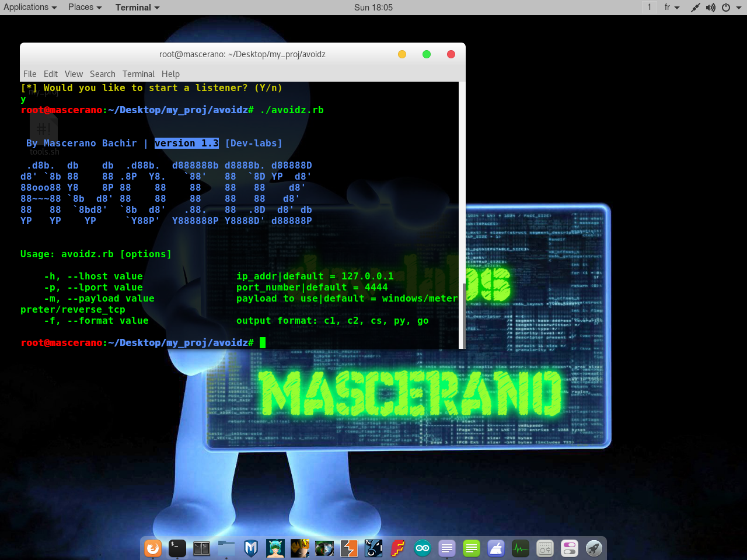Click the Sun 18:05 clock

[373, 7]
